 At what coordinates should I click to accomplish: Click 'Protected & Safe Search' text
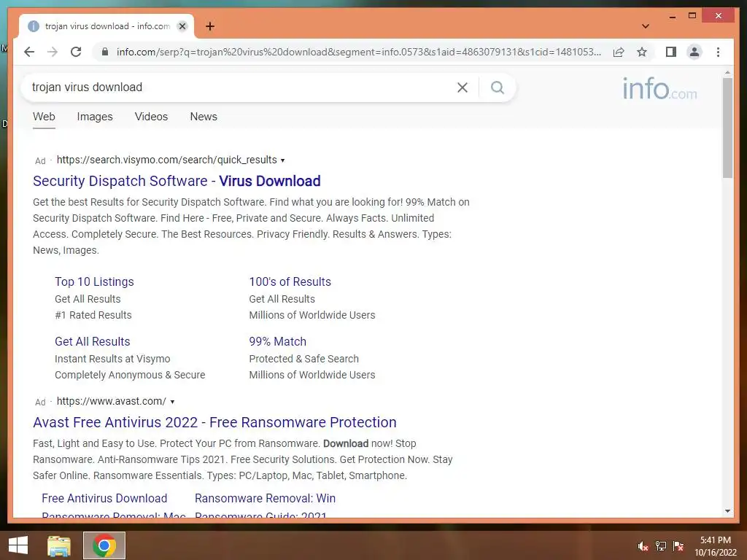[x=304, y=359]
